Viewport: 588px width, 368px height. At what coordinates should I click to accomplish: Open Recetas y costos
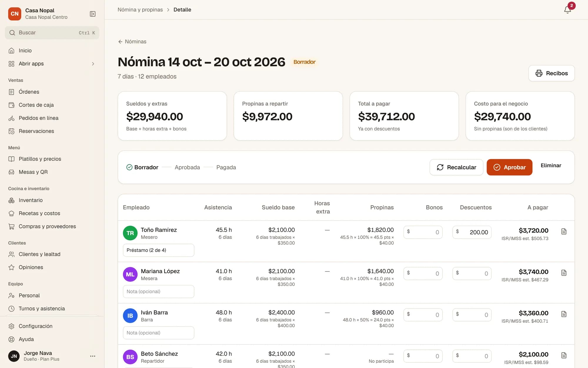pos(52,213)
